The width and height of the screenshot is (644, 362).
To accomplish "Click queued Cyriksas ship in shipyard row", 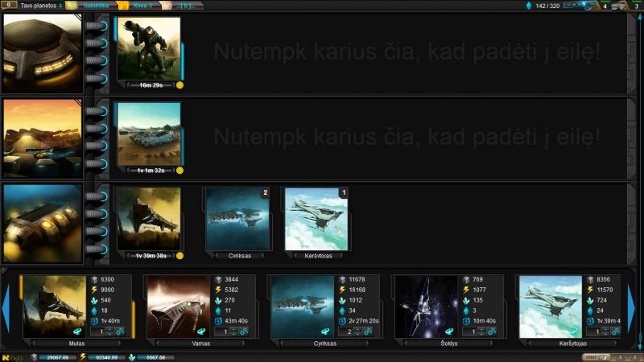I will click(x=237, y=219).
